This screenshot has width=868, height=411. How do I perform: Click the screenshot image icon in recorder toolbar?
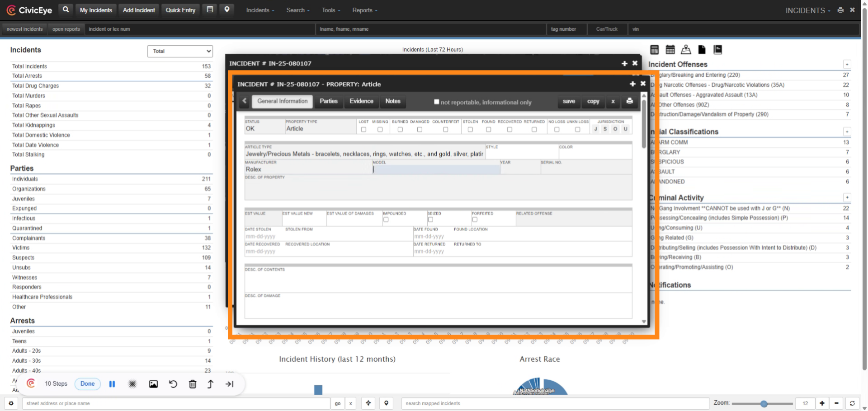pos(154,384)
